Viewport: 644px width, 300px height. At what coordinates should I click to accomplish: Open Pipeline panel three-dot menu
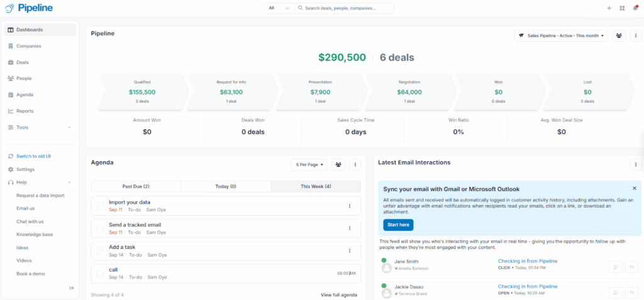click(x=635, y=36)
